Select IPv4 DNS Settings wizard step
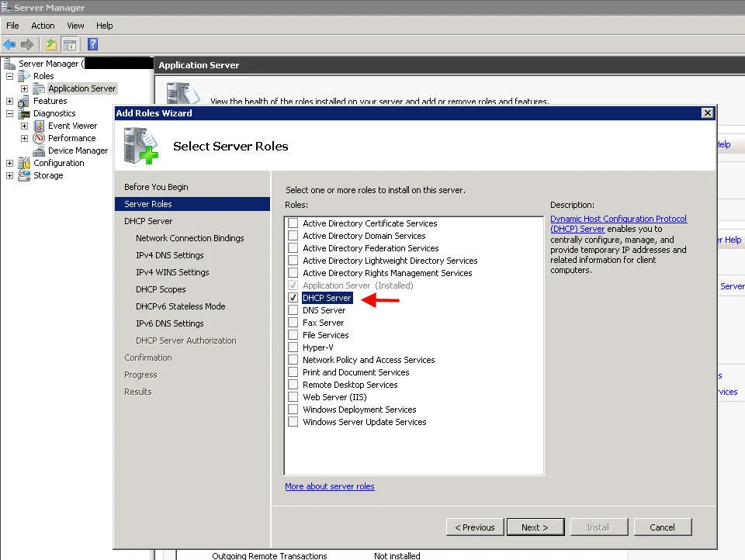745x560 pixels. tap(170, 255)
